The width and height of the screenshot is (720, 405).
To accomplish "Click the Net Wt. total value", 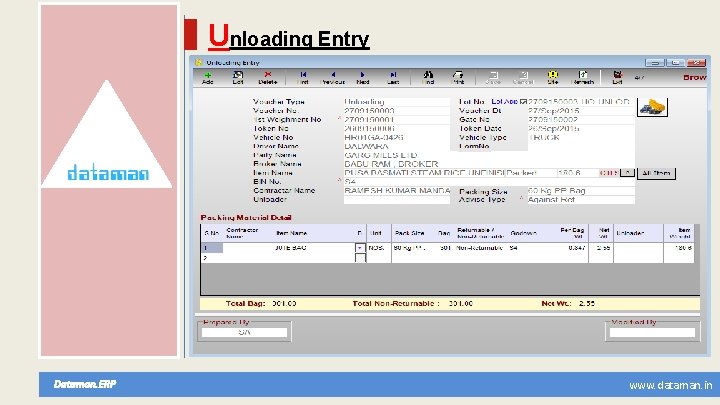I will coord(587,304).
